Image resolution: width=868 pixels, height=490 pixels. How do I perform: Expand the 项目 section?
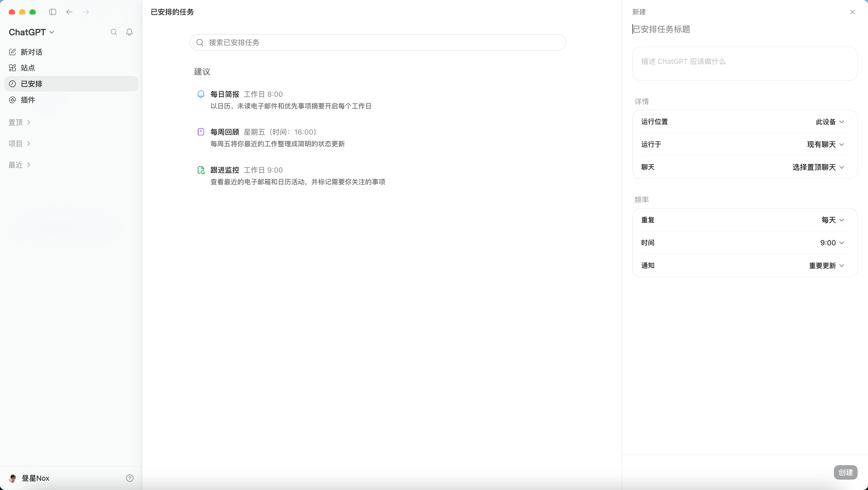pos(20,144)
